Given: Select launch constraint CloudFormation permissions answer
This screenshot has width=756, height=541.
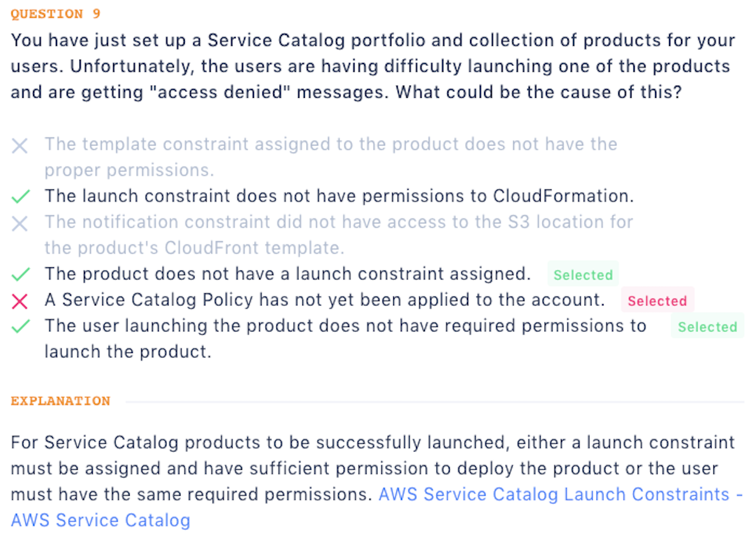Looking at the screenshot, I should point(339,196).
